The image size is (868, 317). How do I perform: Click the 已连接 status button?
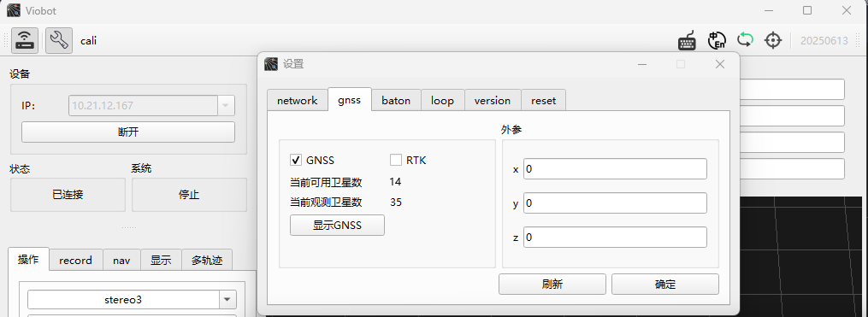tap(68, 195)
